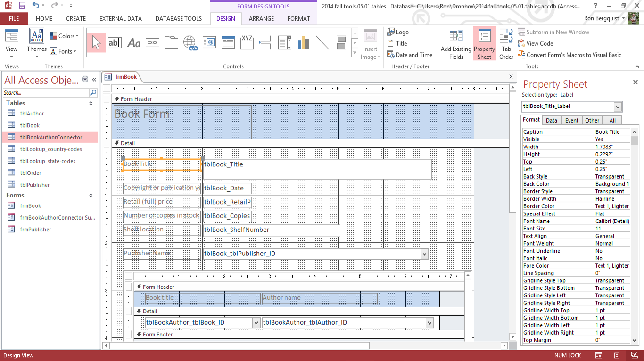Viewport: 644px width, 361px height.
Task: Collapse the navigation pane shutter bar
Action: coord(94,80)
